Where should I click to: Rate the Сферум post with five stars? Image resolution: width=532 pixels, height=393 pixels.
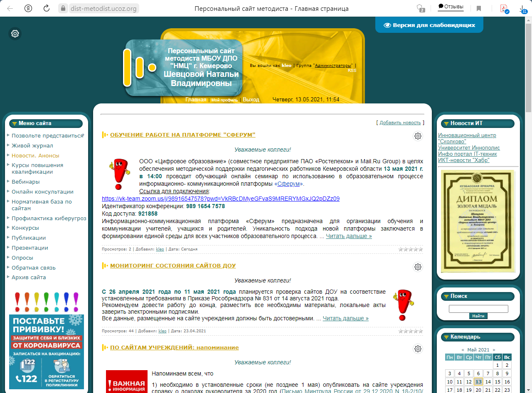(421, 249)
